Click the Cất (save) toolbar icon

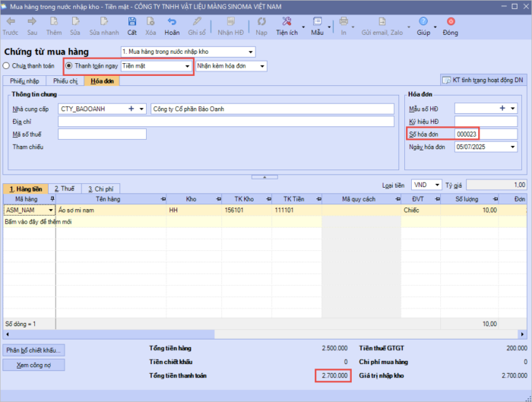coord(132,22)
